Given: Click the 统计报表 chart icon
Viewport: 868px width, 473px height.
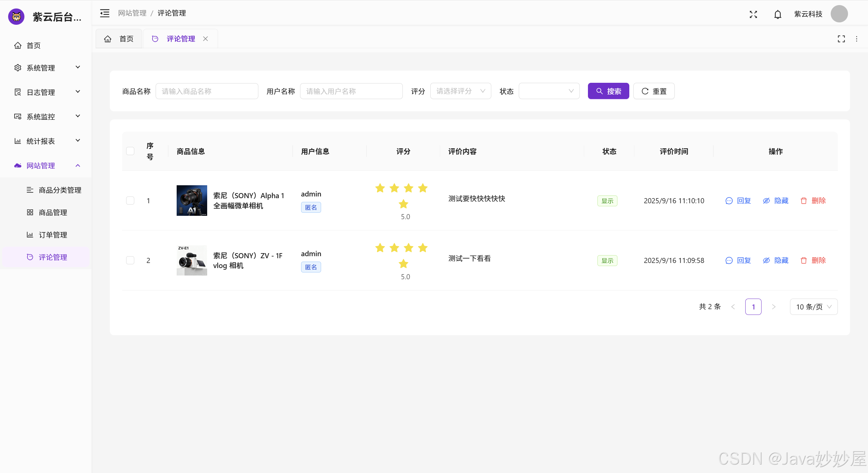Looking at the screenshot, I should (x=18, y=141).
